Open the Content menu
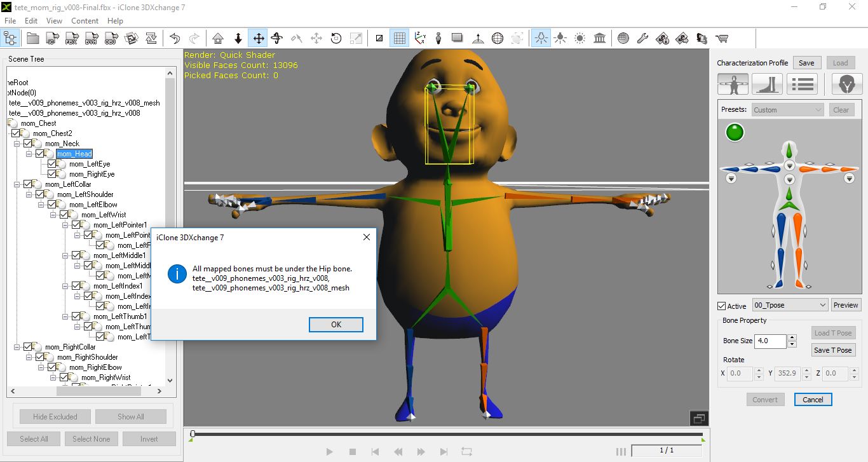 [x=85, y=20]
